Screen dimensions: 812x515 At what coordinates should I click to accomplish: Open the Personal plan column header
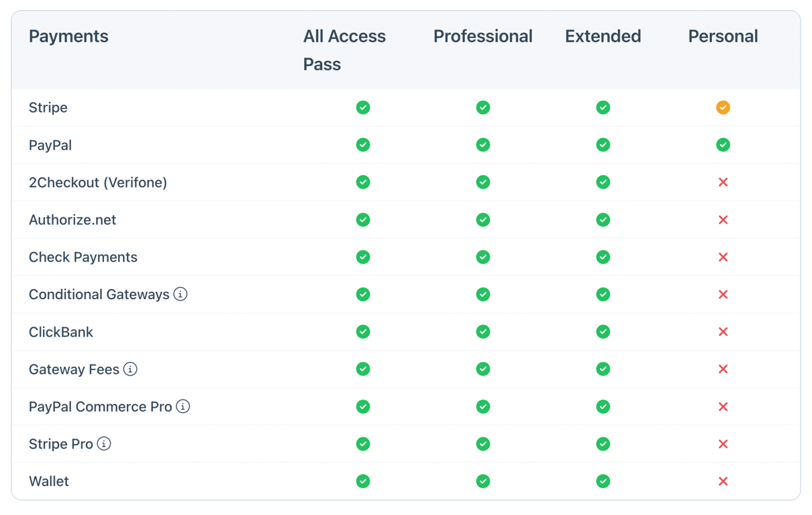point(723,36)
